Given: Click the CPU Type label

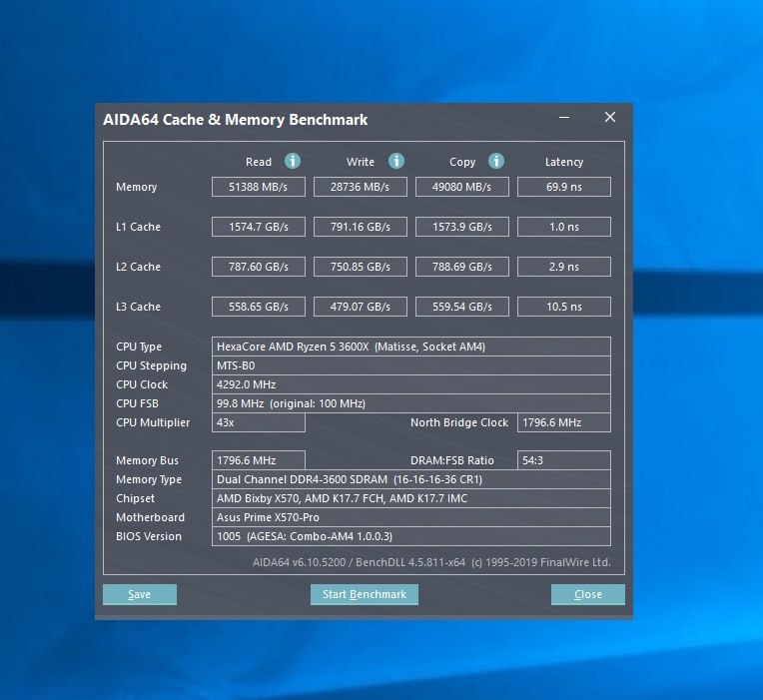Looking at the screenshot, I should click(139, 347).
